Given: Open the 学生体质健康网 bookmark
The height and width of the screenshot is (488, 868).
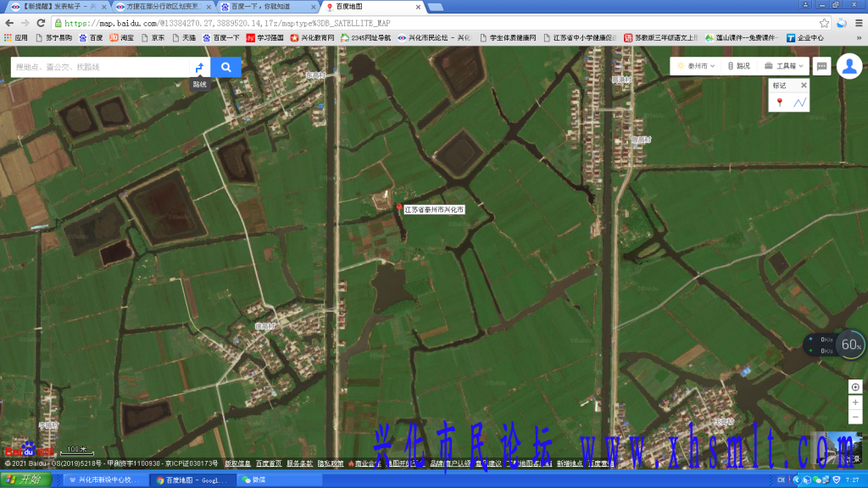Looking at the screenshot, I should 508,37.
